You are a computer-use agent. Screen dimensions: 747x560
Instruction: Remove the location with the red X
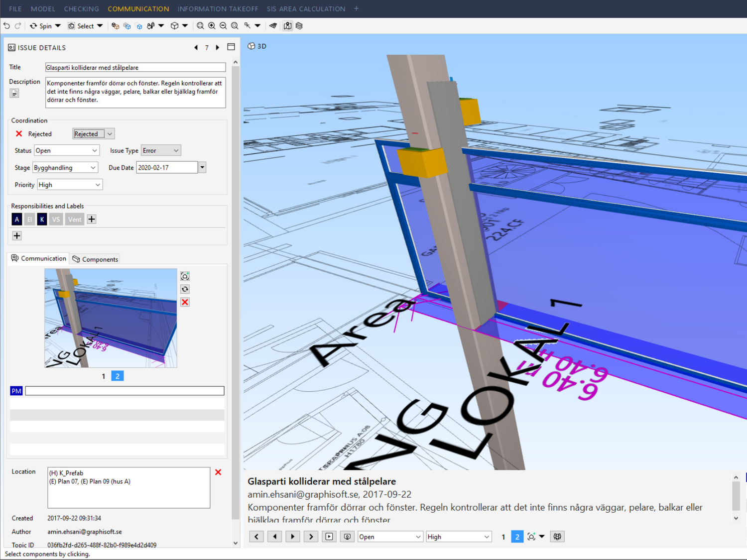click(x=218, y=472)
